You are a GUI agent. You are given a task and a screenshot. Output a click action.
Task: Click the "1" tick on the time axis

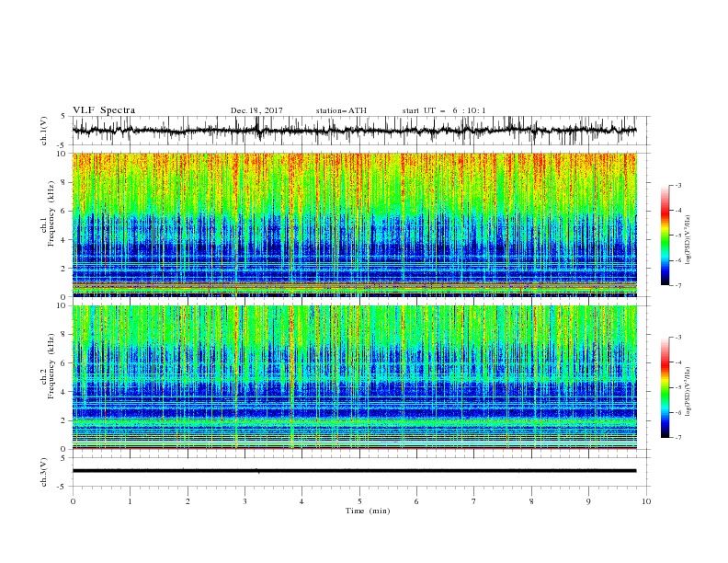click(x=130, y=501)
